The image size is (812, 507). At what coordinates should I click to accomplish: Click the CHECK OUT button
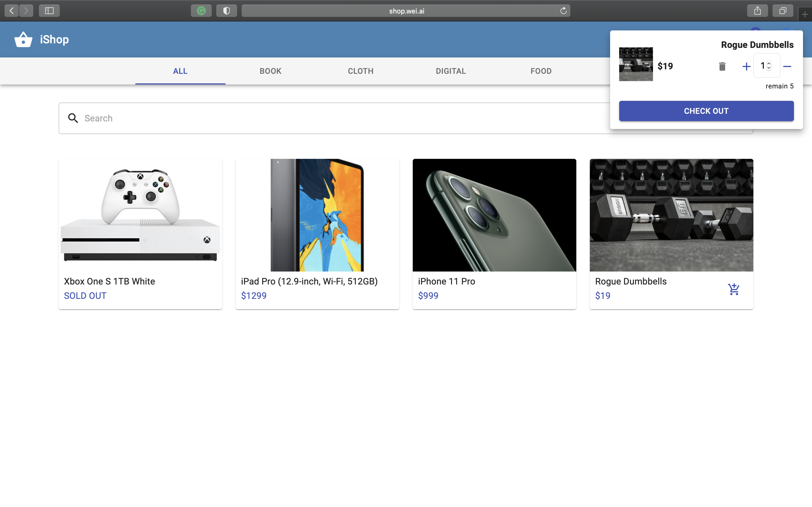tap(706, 111)
